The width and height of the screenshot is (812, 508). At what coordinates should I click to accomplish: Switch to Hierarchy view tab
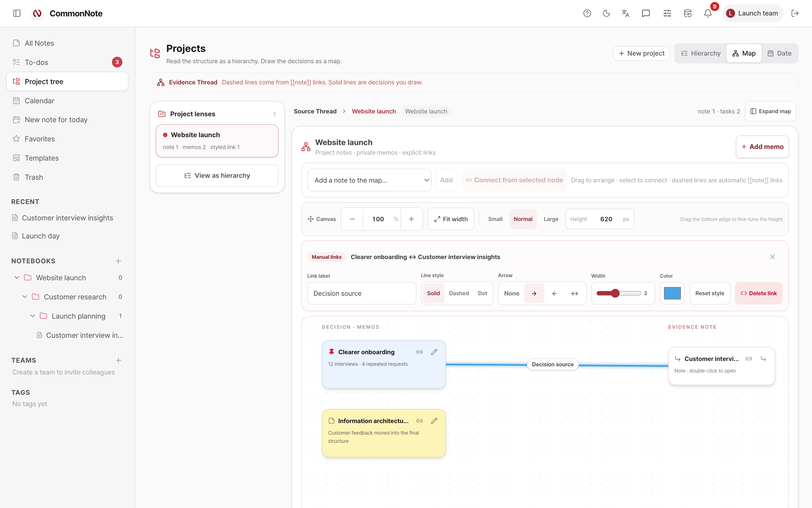point(701,53)
